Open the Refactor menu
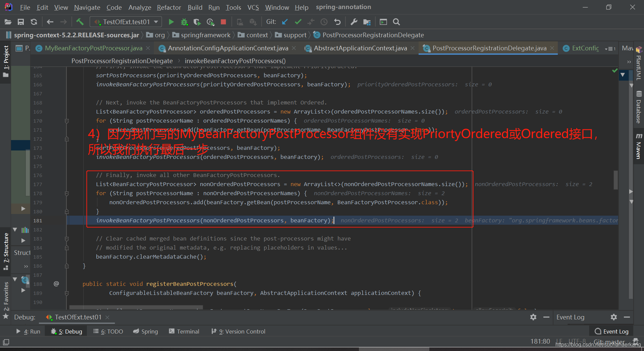Image resolution: width=644 pixels, height=351 pixels. tap(169, 7)
